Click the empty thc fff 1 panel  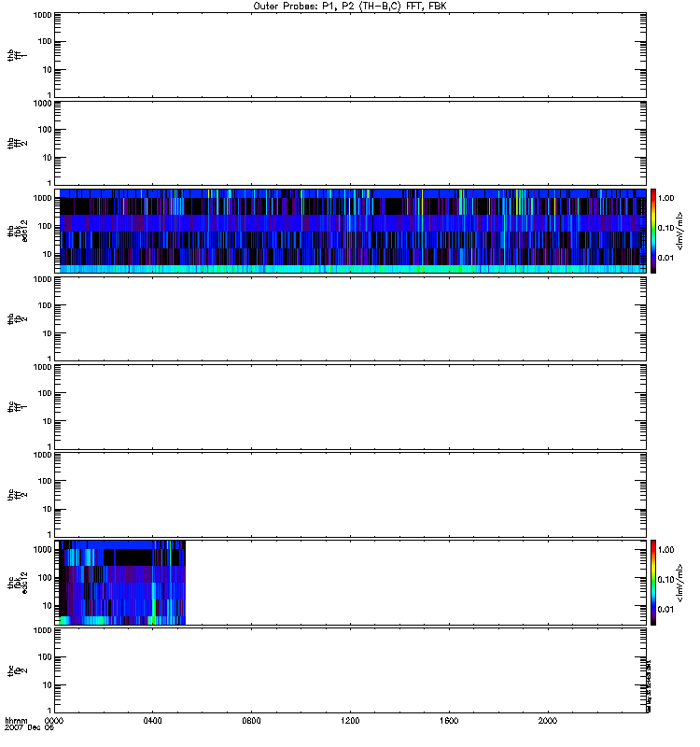pos(350,406)
